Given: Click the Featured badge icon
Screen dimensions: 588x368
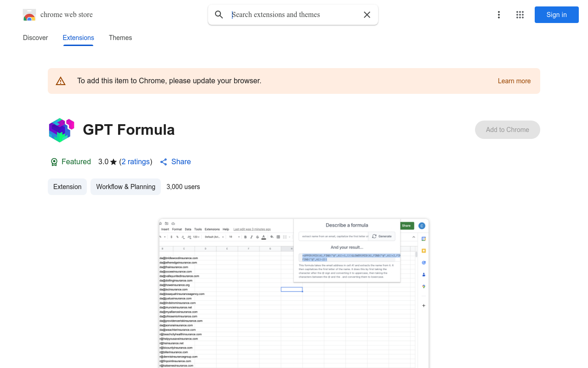Looking at the screenshot, I should click(x=54, y=162).
